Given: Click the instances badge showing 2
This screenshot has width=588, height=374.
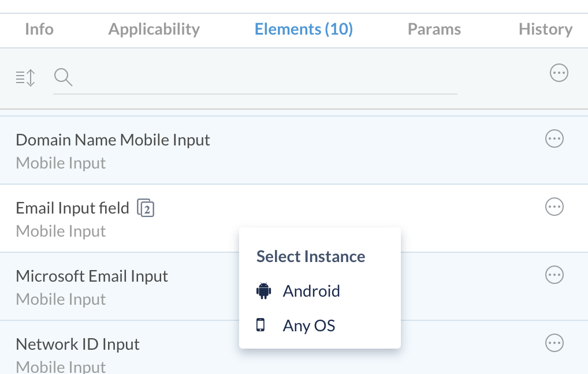Looking at the screenshot, I should 146,208.
